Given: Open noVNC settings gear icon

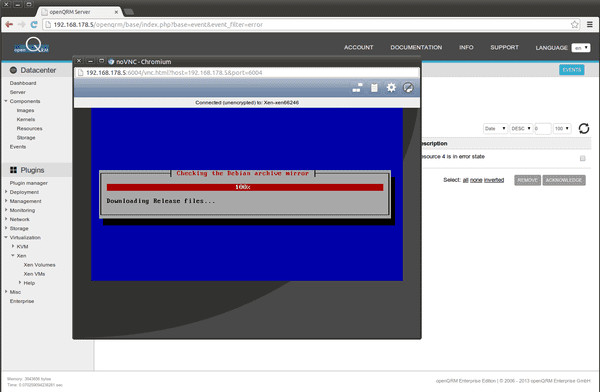Looking at the screenshot, I should tap(391, 88).
